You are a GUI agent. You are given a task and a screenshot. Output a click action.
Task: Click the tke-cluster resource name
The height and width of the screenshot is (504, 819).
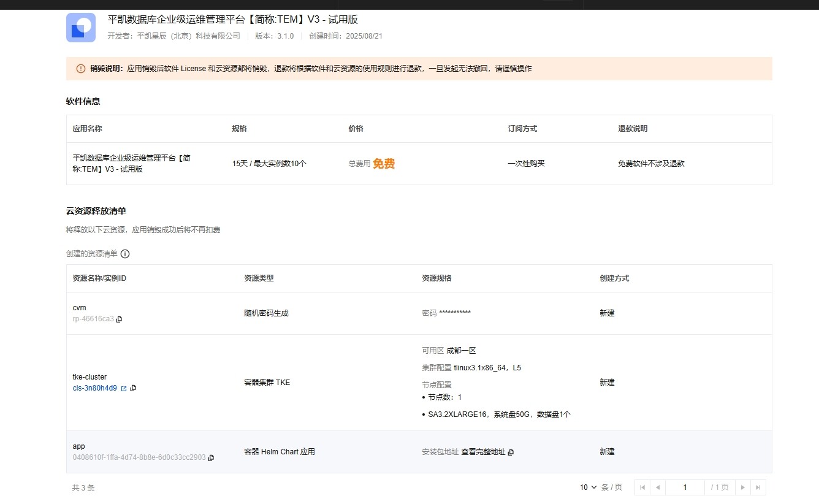click(90, 377)
